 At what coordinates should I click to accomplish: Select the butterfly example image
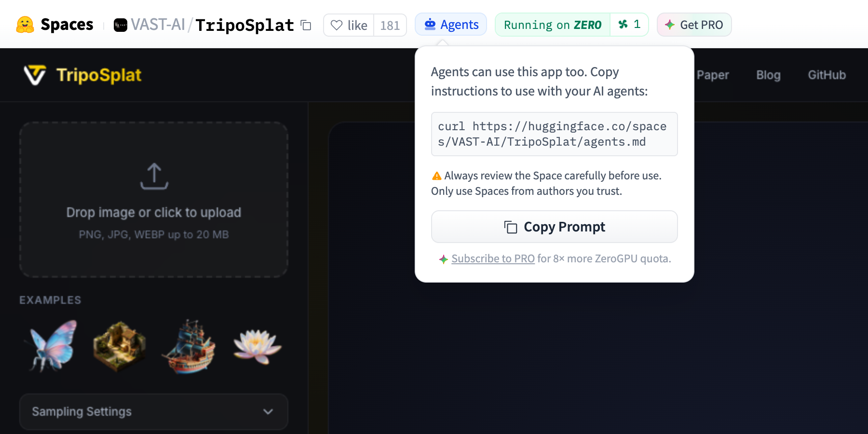coord(51,346)
